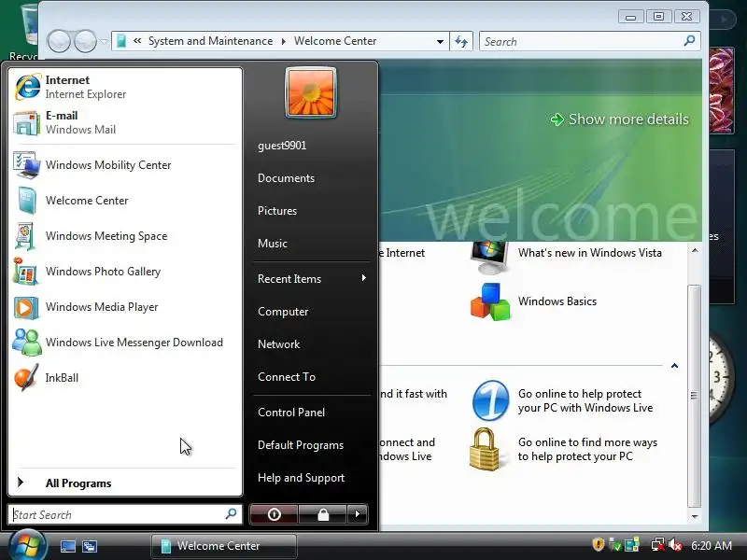Select Connect To menu entry

pos(287,377)
